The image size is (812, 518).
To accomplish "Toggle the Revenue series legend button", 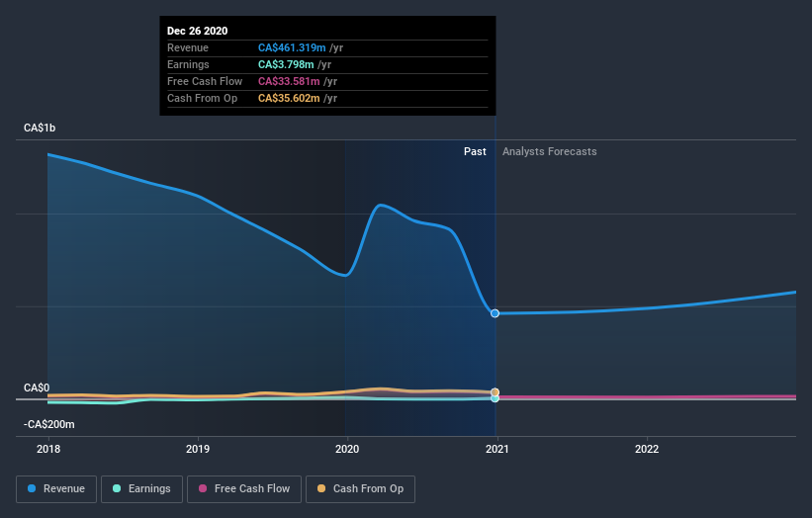I will coord(56,489).
